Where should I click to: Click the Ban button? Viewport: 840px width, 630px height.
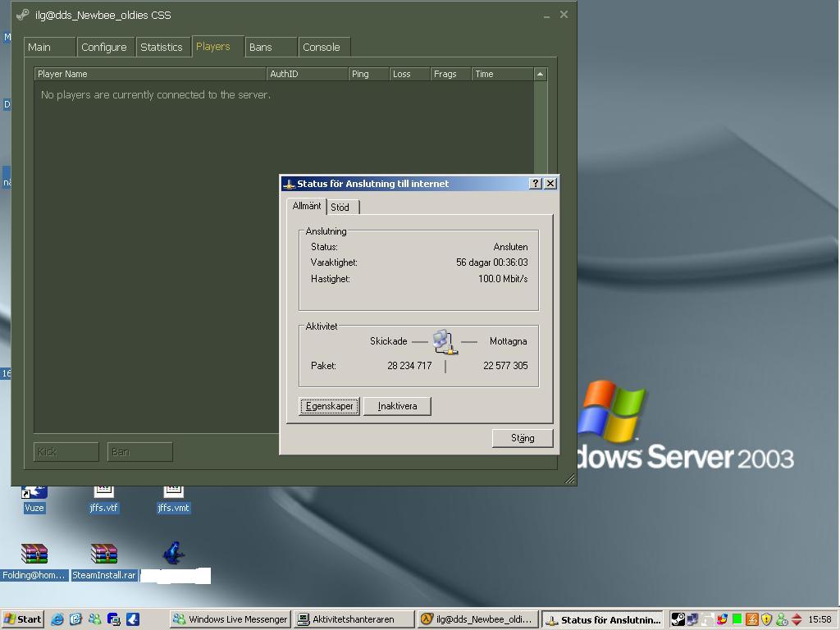click(x=139, y=452)
